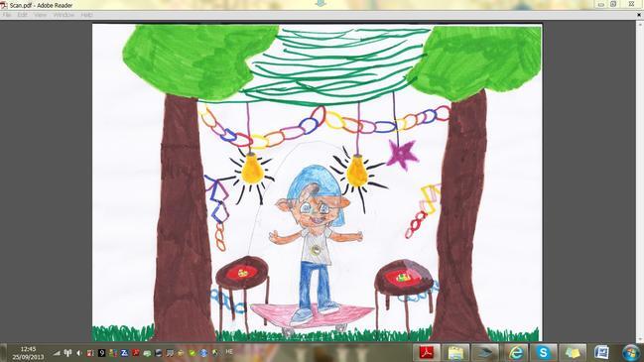Open the Window menu
Viewport: 644px width, 362px height.
(64, 15)
